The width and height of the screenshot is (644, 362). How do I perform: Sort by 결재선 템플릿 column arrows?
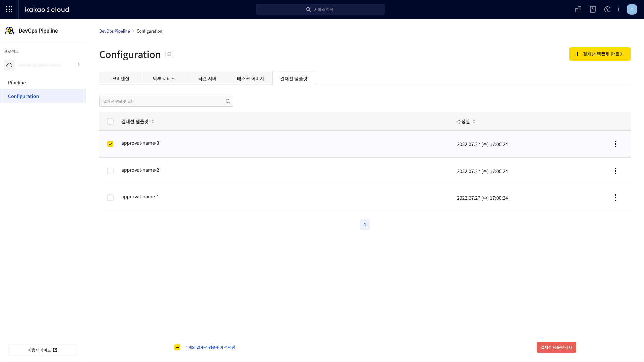pyautogui.click(x=153, y=121)
